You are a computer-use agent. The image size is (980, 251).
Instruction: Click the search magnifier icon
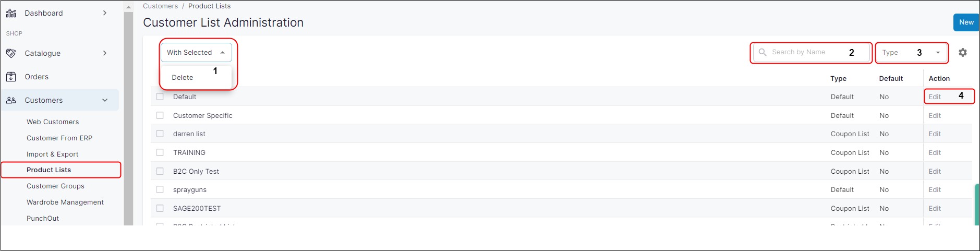[763, 52]
